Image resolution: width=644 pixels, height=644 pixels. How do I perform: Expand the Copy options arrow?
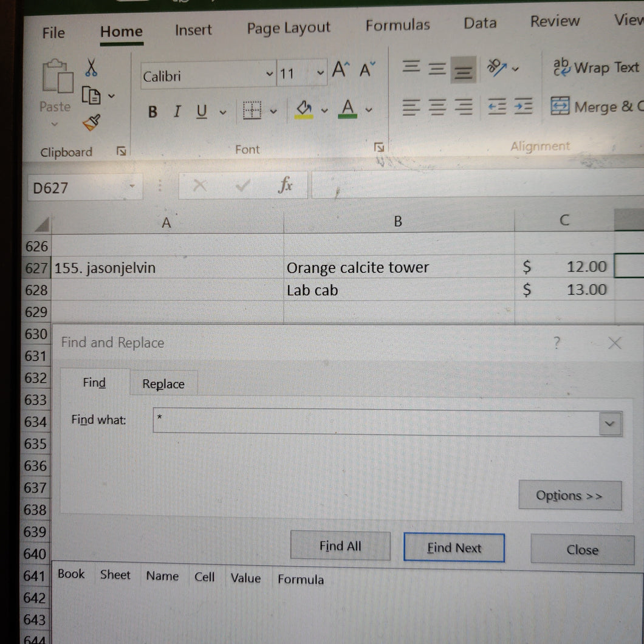(x=111, y=97)
